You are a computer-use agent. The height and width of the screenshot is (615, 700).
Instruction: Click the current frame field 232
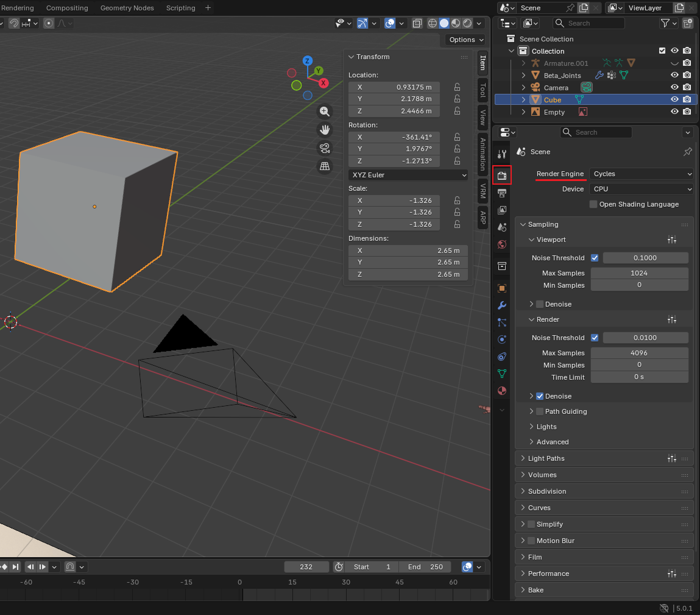306,567
